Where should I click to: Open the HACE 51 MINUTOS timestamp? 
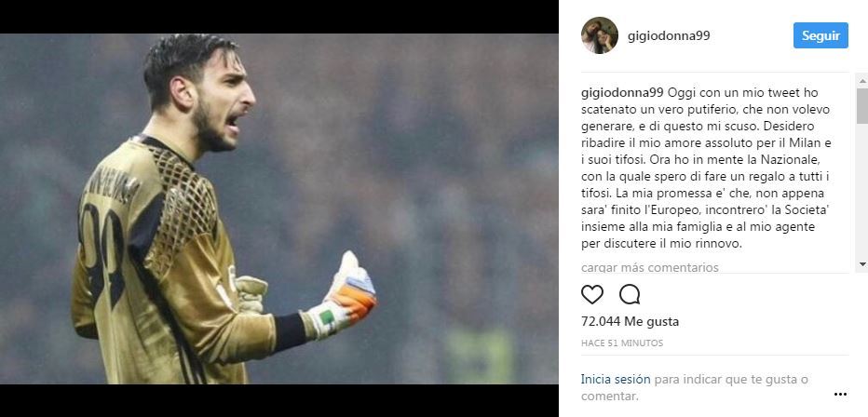tap(622, 343)
